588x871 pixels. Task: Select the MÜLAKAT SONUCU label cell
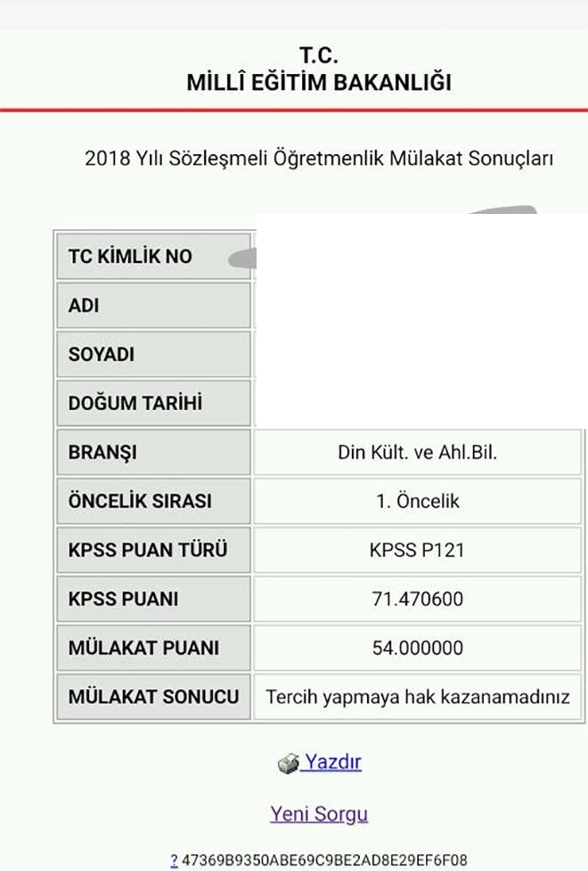154,696
